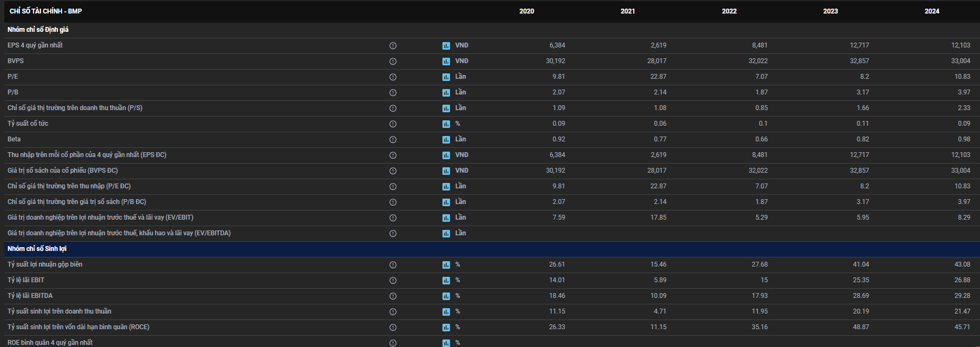Image resolution: width=980 pixels, height=347 pixels.
Task: Click the EBITDA margin value 28.69 for 2023
Action: (861, 296)
